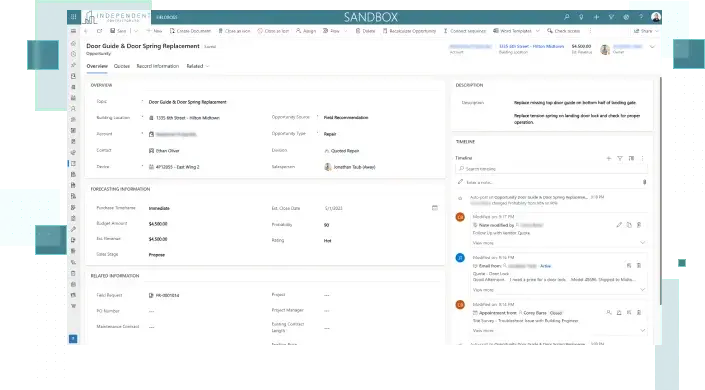This screenshot has height=390, width=705.
Task: Click the Share button
Action: (x=643, y=31)
